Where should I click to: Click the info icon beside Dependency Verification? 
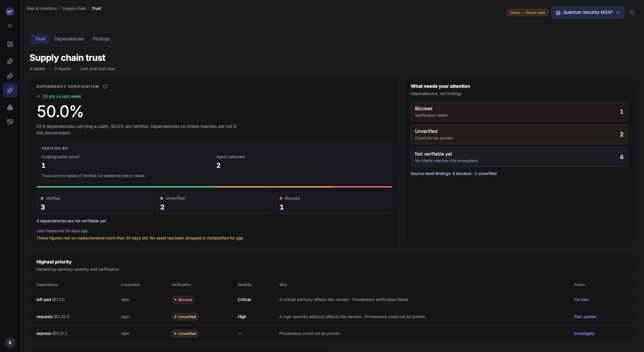pyautogui.click(x=105, y=87)
